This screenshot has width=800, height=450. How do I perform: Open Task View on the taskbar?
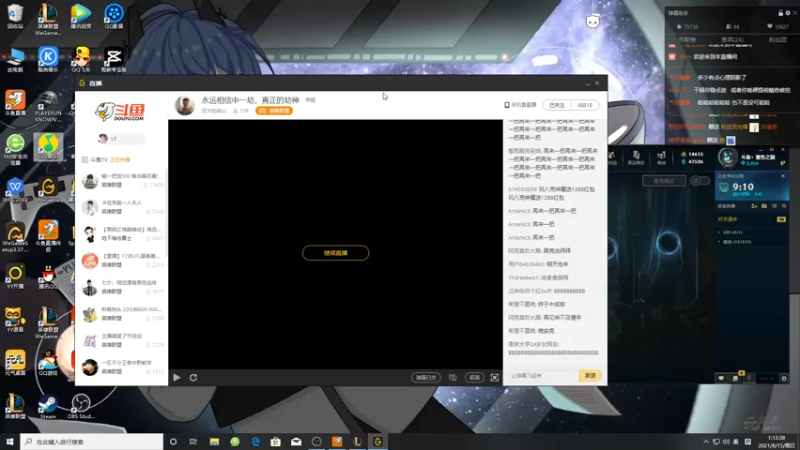click(193, 442)
